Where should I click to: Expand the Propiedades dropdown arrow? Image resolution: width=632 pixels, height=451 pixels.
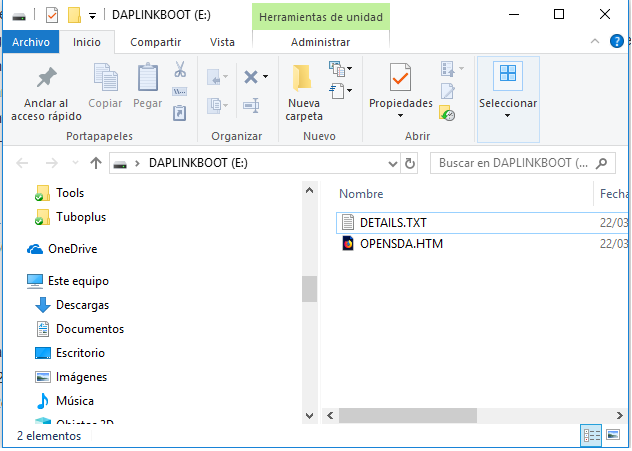400,116
